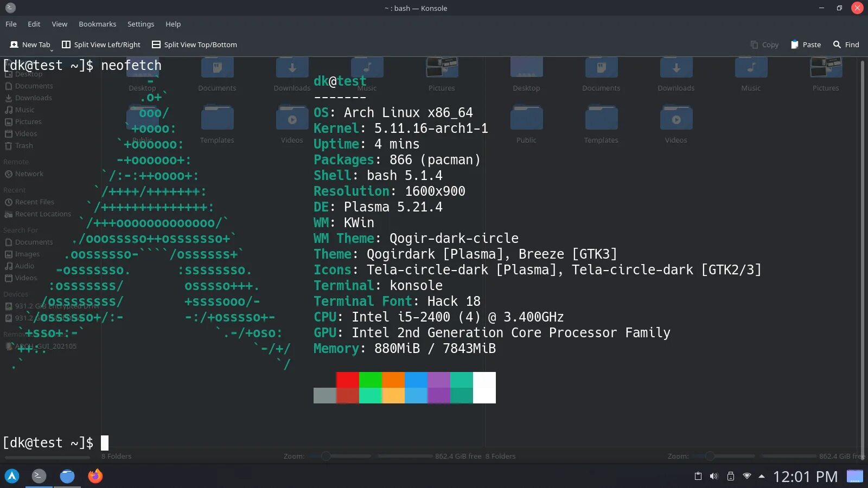Click Desktop folder in Dolphin's right pane

pyautogui.click(x=526, y=75)
